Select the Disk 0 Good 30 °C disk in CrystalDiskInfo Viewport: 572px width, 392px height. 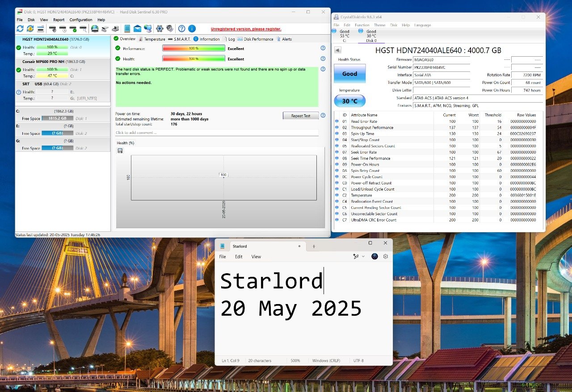click(x=371, y=36)
